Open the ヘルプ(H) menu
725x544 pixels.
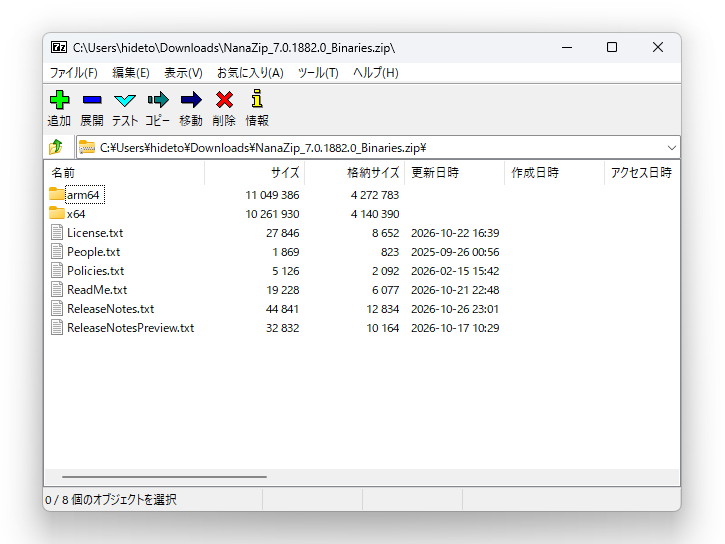[x=375, y=73]
